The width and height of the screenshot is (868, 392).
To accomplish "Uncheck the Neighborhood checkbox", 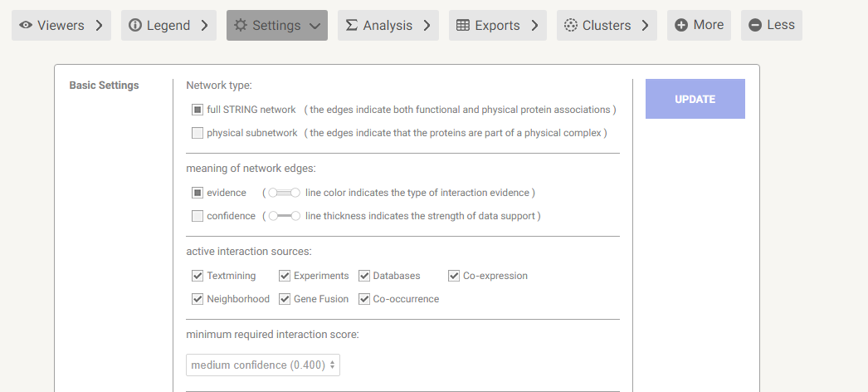I will pyautogui.click(x=197, y=299).
